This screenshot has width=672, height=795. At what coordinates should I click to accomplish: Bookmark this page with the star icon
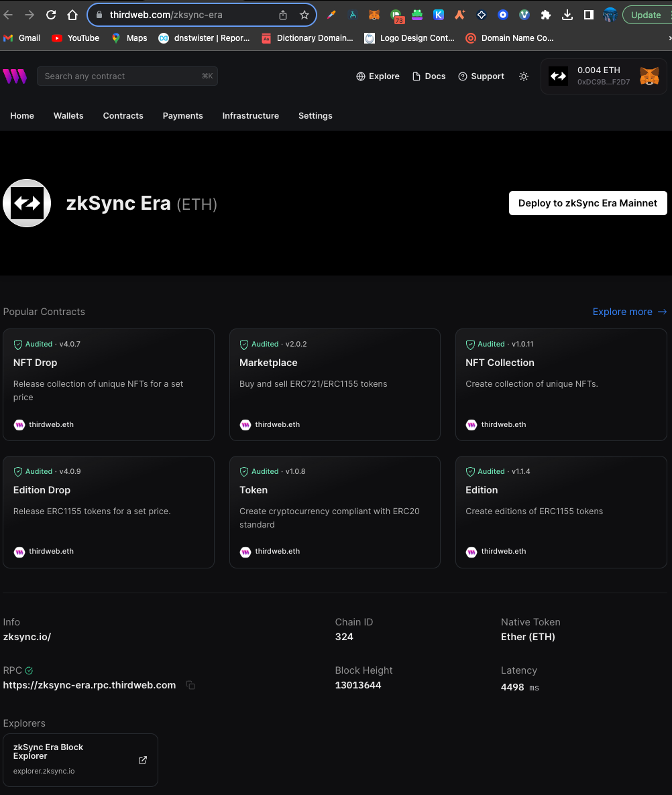tap(304, 15)
